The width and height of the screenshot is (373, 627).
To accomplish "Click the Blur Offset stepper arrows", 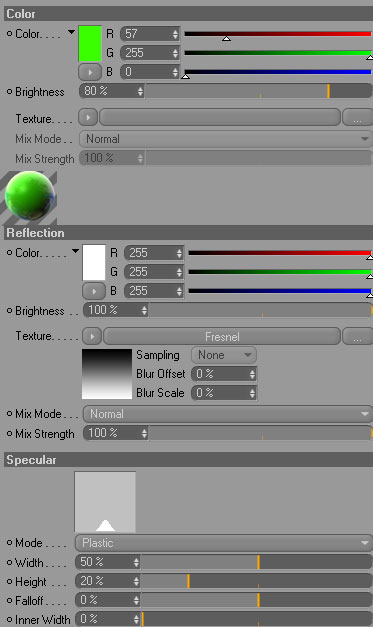I will [252, 374].
